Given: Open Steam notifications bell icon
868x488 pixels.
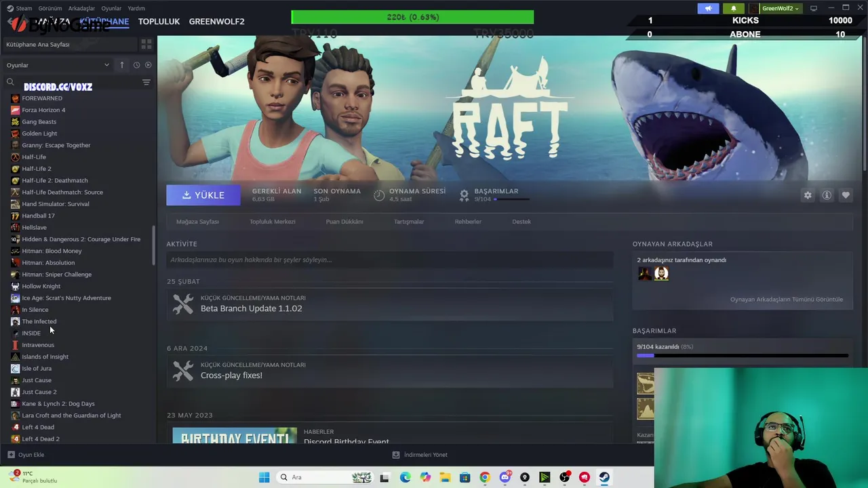Looking at the screenshot, I should pos(733,8).
